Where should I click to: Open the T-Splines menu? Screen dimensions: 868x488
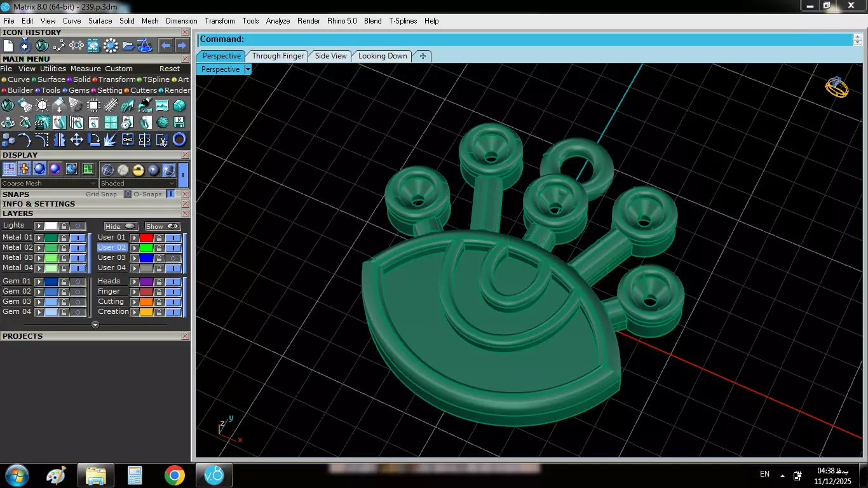(402, 21)
